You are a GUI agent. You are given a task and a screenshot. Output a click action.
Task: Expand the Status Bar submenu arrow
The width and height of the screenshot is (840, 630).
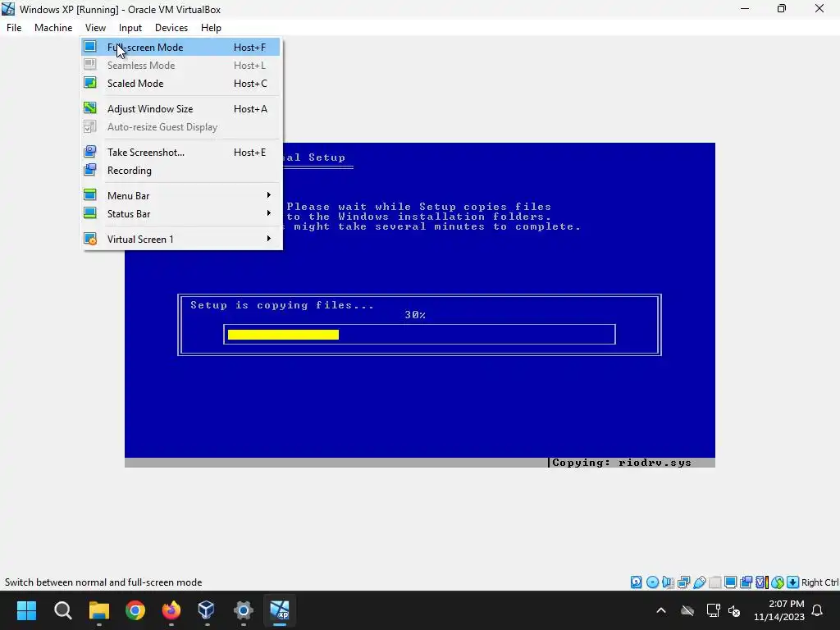point(269,213)
